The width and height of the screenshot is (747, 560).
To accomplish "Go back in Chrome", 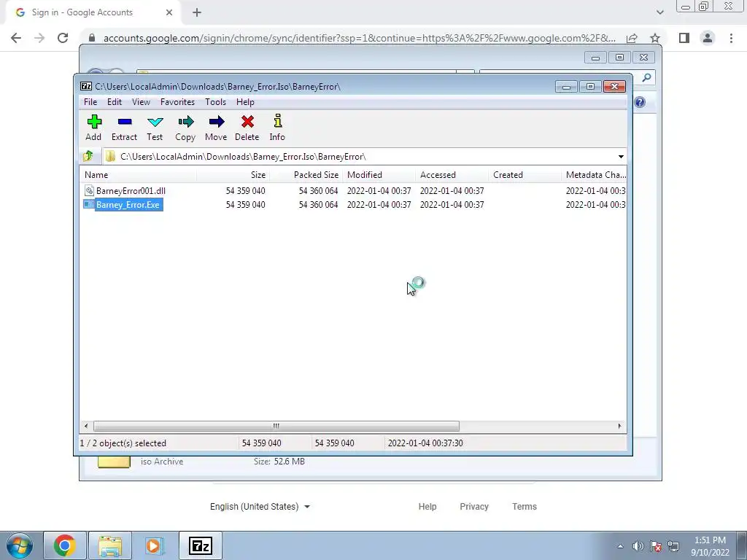I will (16, 38).
